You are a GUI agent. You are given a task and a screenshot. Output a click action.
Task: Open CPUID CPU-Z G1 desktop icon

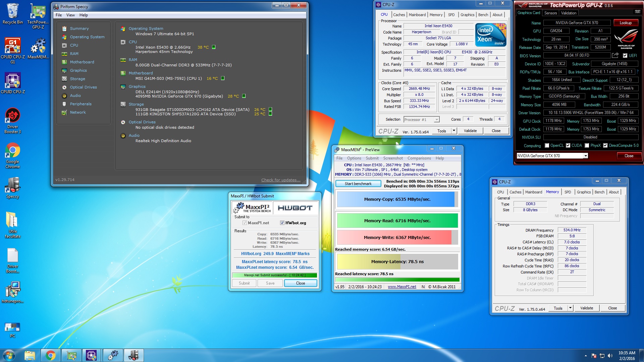click(x=13, y=50)
